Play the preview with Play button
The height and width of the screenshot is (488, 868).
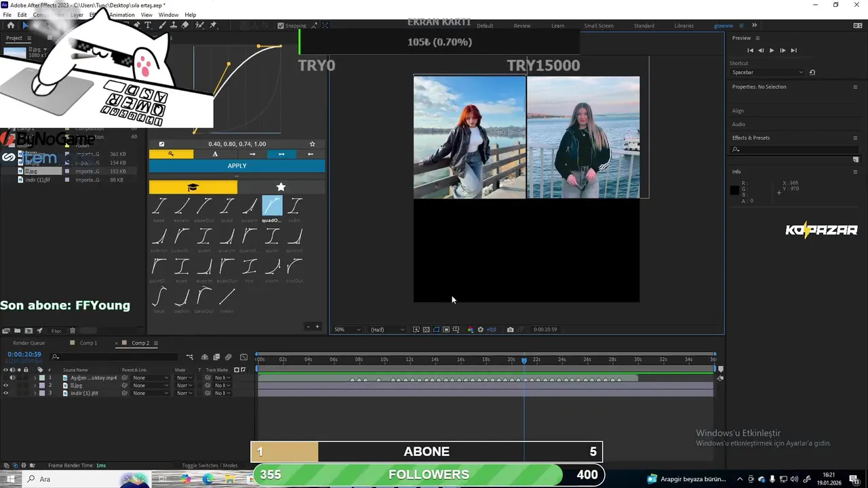coord(772,50)
